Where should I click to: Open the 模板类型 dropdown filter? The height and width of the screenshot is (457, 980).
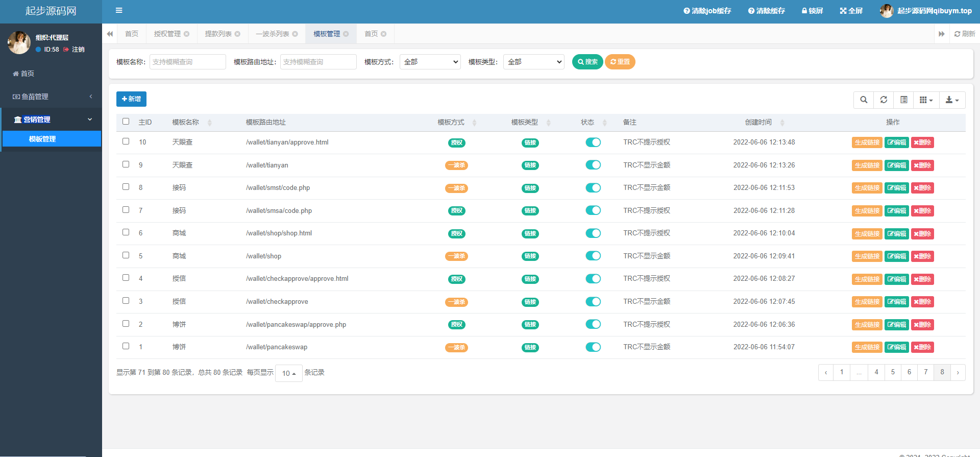tap(533, 62)
